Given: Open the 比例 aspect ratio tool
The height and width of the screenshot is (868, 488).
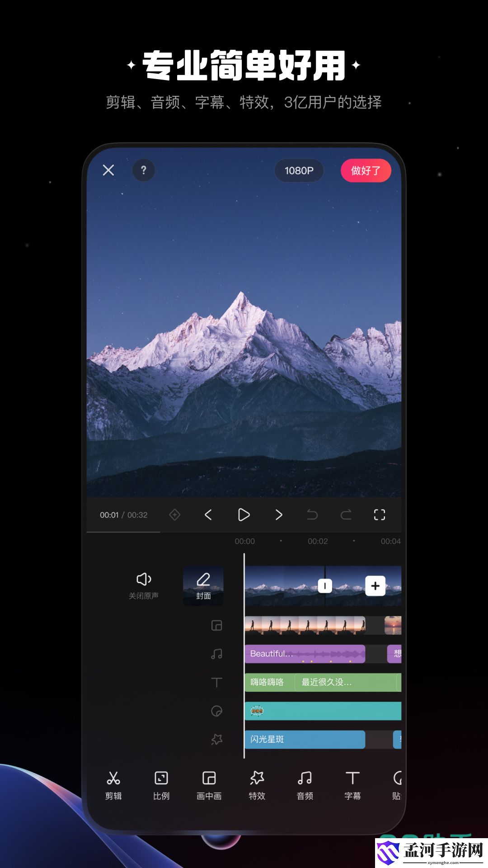Looking at the screenshot, I should (x=161, y=786).
